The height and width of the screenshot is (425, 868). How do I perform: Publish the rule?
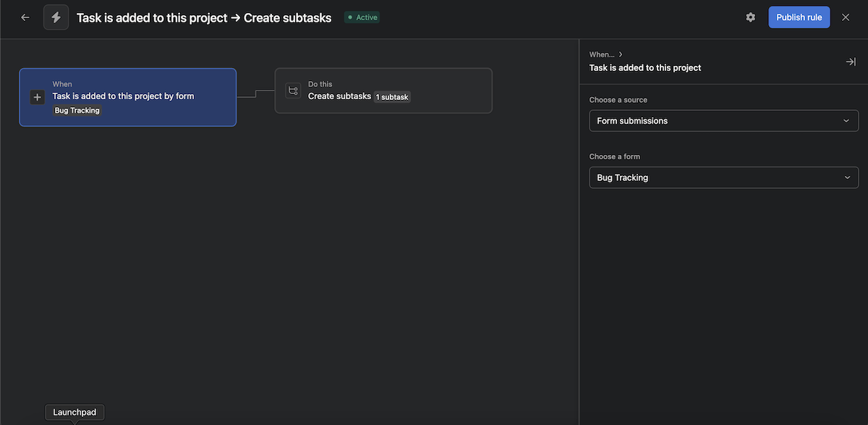799,17
